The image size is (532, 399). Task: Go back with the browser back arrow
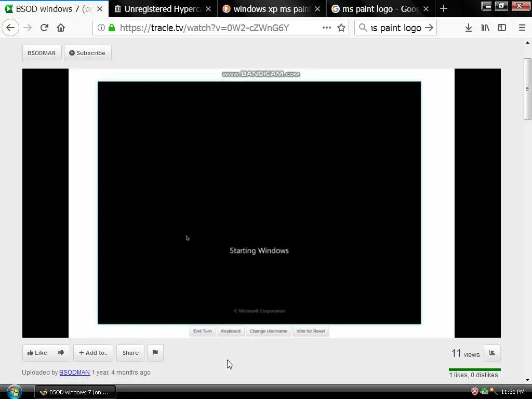click(10, 28)
